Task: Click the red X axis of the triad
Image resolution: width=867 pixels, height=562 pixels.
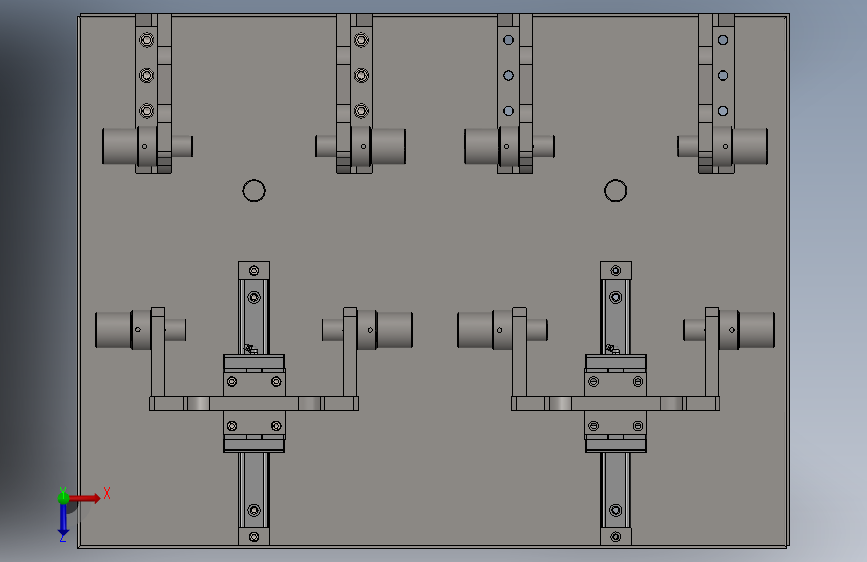Action: tap(85, 498)
